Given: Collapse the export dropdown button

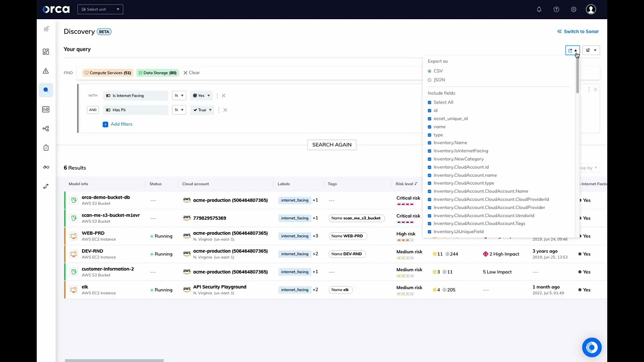Looking at the screenshot, I should click(572, 50).
